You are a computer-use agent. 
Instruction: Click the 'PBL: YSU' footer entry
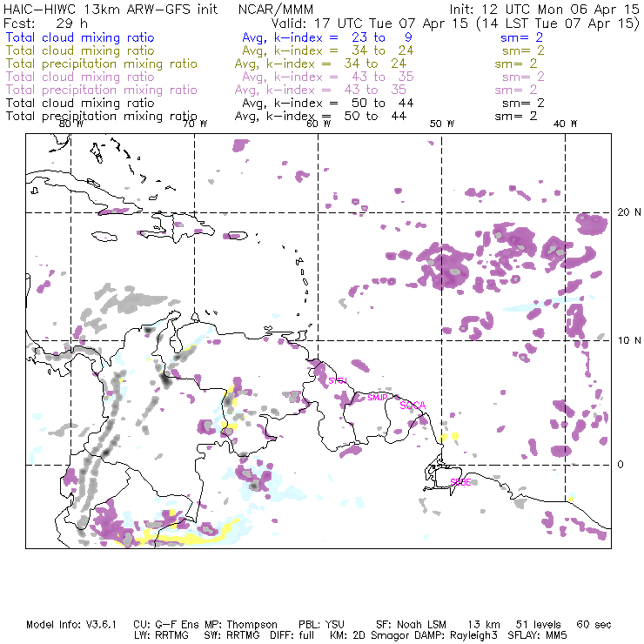tap(321, 625)
